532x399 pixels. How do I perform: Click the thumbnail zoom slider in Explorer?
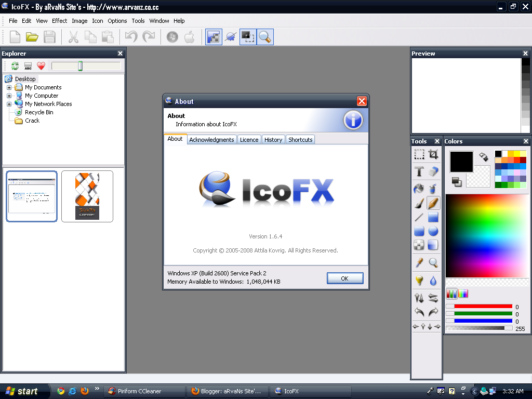pos(81,66)
